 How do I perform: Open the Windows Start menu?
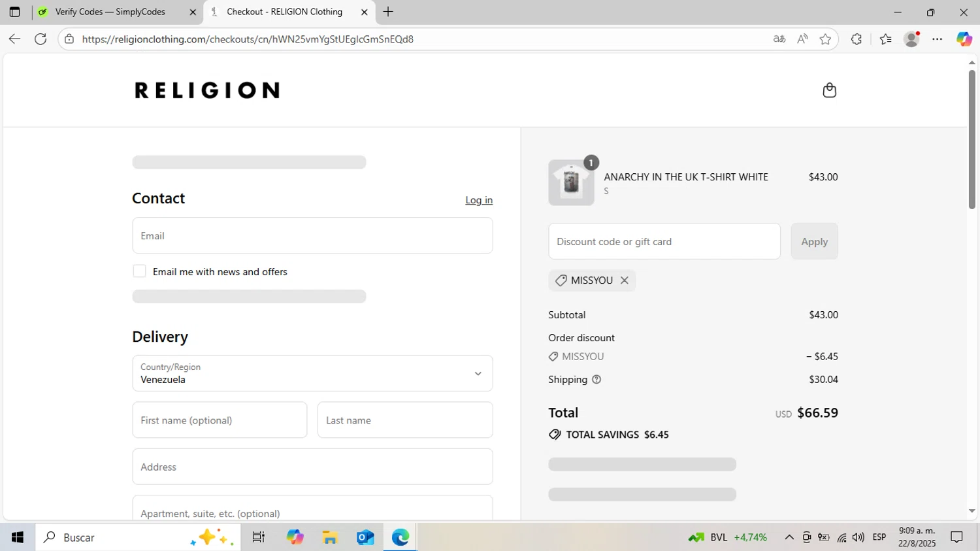[18, 537]
